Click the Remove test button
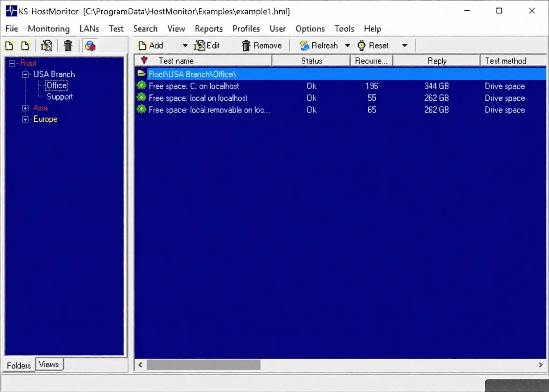Screen dimensions: 549x392 261,46
